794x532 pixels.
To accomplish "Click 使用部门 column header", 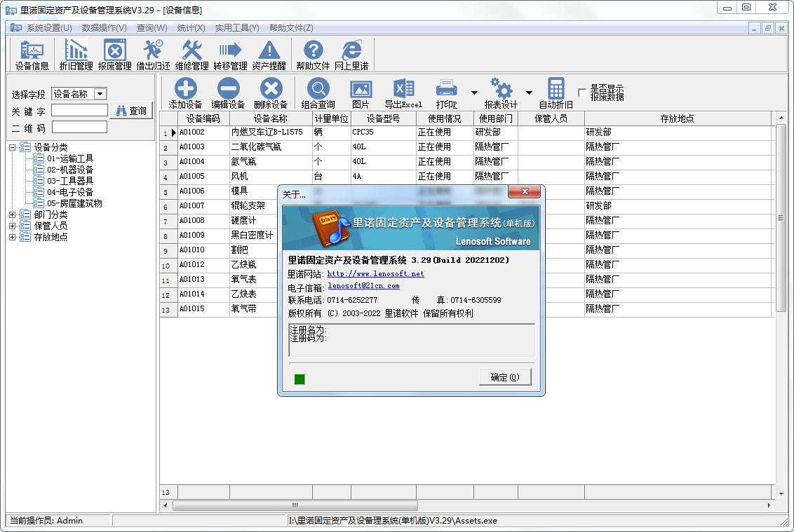I will pyautogui.click(x=496, y=118).
